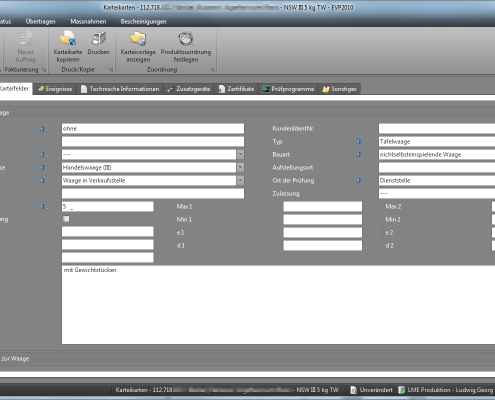This screenshot has width=495, height=400.
Task: Click Produktzuordnung festlegen icon
Action: click(186, 39)
